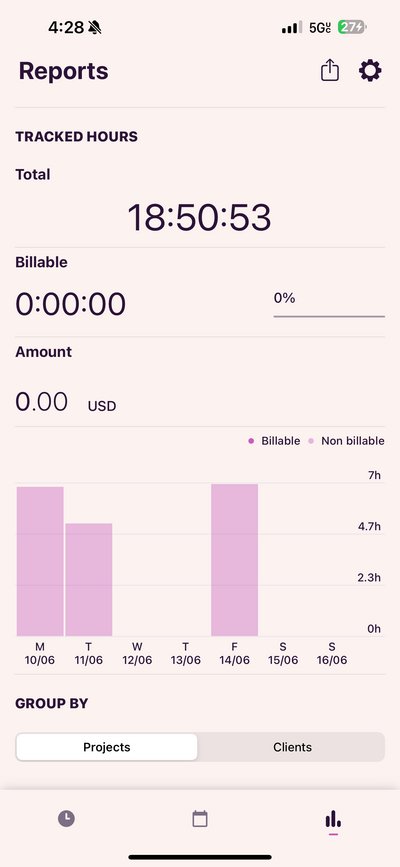Select Tuesday 11/06 bar in chart
This screenshot has height=867, width=400.
pyautogui.click(x=89, y=579)
